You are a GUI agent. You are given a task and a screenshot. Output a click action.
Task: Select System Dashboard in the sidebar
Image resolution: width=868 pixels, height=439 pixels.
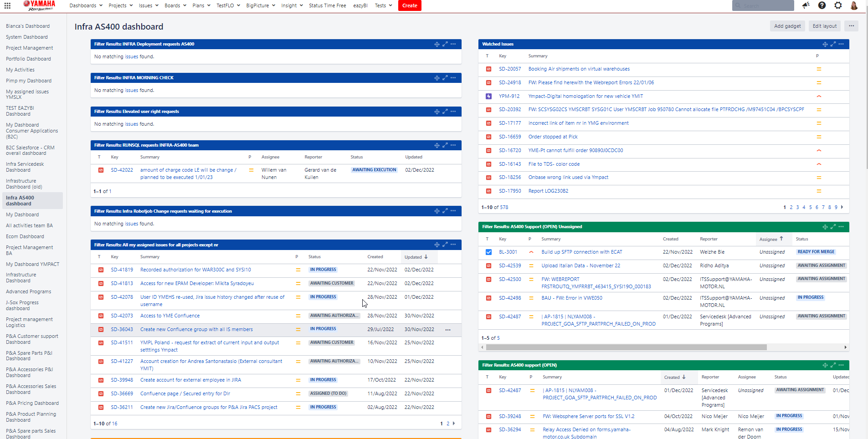point(27,37)
